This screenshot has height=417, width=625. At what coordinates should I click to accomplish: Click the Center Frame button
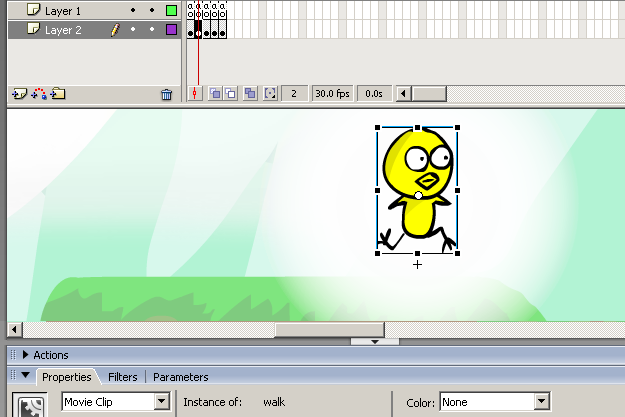tap(196, 93)
